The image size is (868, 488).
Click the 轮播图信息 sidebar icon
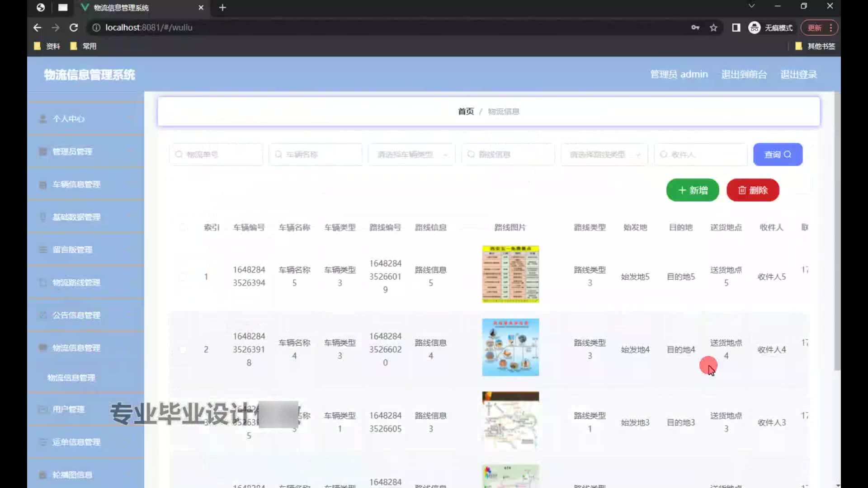(x=43, y=475)
